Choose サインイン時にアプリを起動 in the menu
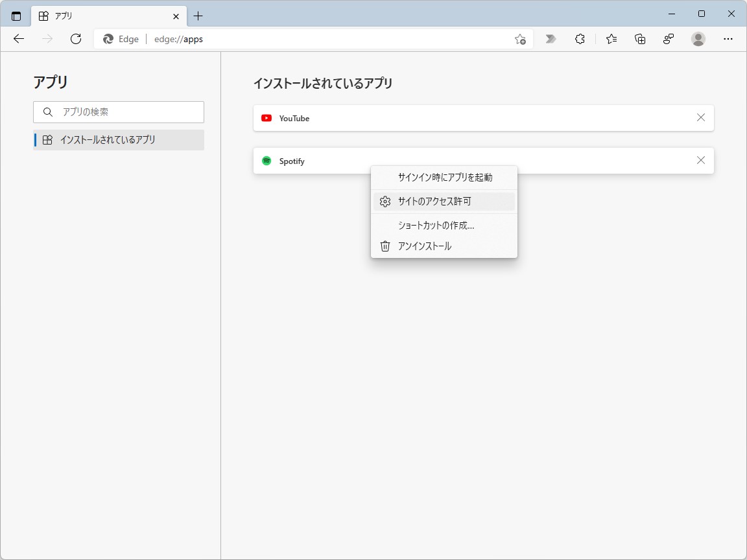The image size is (747, 560). (444, 178)
